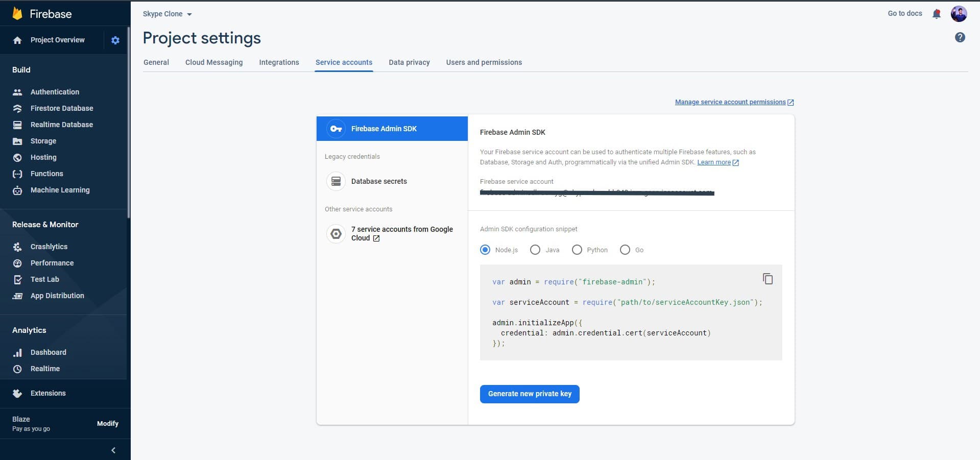Click Generate new private key button

pos(530,394)
